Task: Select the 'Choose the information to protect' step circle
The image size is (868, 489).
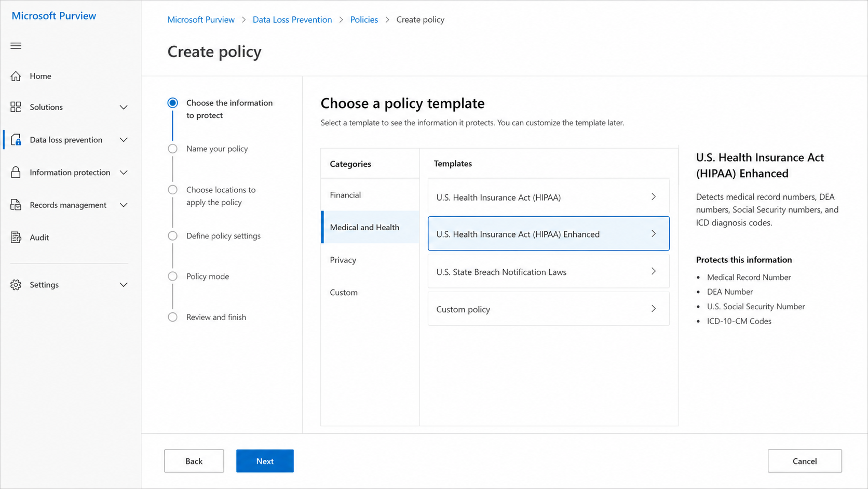Action: click(173, 103)
